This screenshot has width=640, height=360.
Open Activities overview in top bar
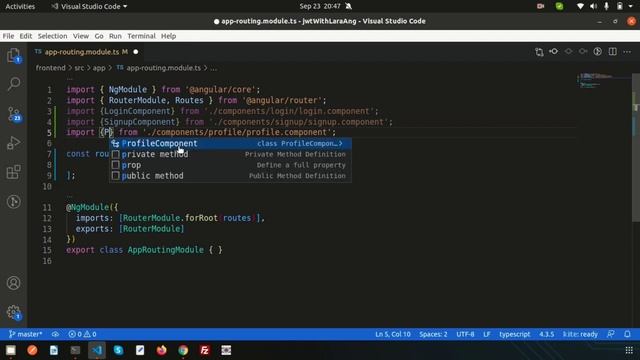pos(20,6)
